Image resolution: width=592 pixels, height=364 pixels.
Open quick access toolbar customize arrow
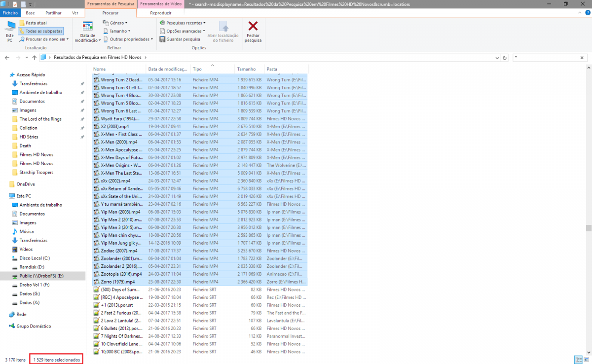coord(31,4)
